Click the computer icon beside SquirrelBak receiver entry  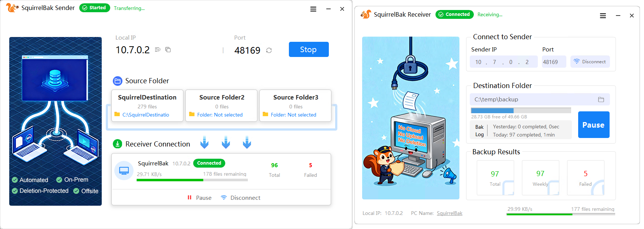point(124,171)
